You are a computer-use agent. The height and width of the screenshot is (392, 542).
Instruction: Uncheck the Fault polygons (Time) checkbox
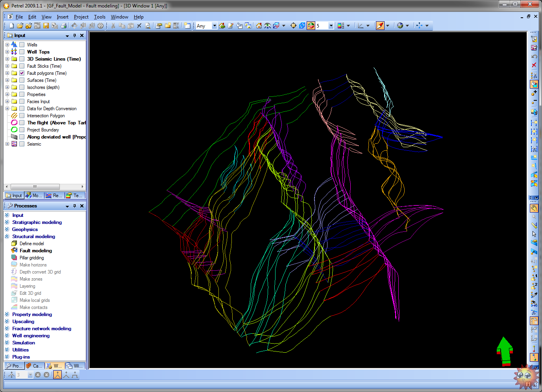(22, 73)
